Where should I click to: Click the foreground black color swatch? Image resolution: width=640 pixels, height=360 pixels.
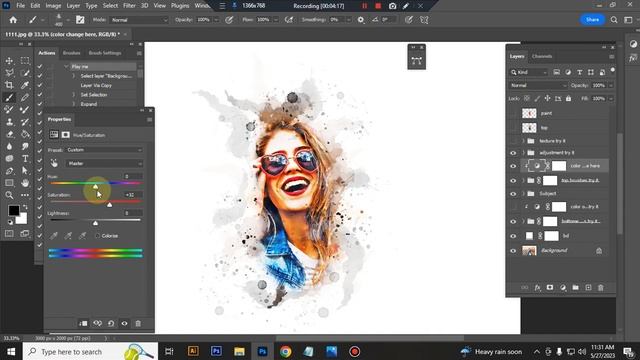[x=13, y=210]
